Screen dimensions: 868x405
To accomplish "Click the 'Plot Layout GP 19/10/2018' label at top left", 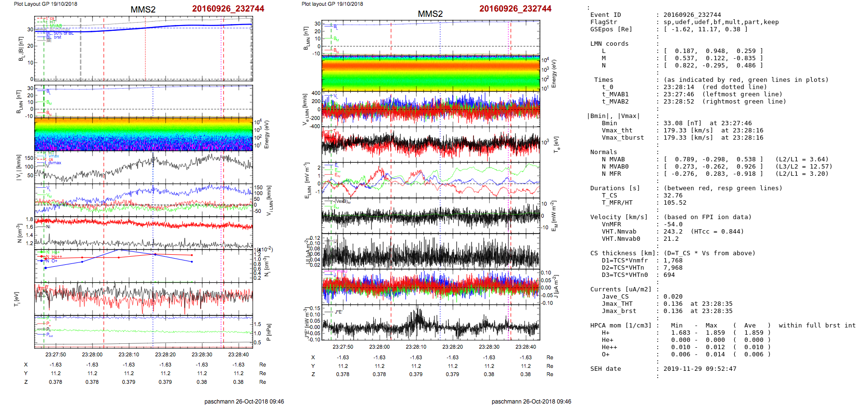I will point(45,4).
